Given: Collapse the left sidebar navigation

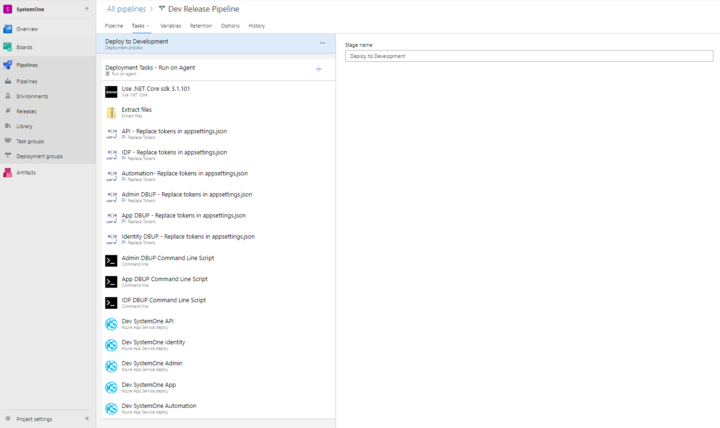Looking at the screenshot, I should [x=87, y=419].
